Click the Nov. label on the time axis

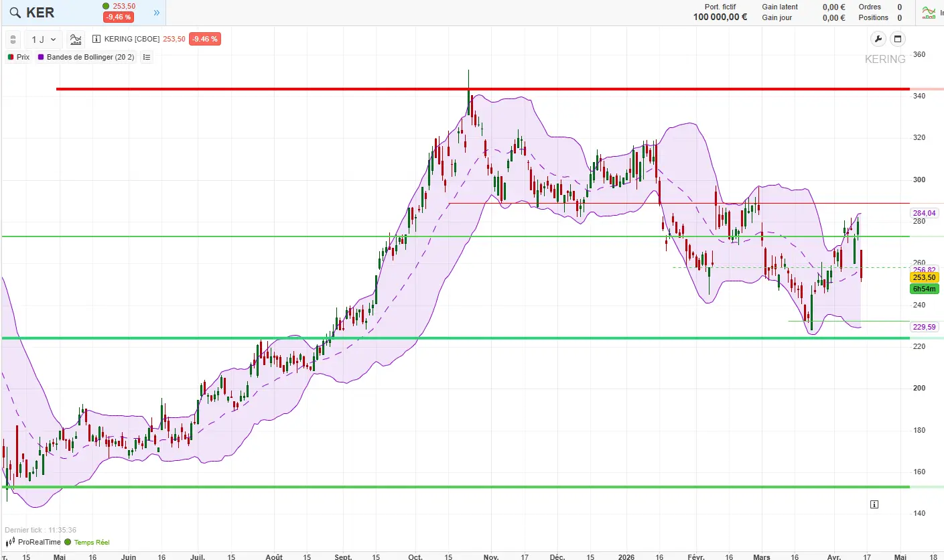coord(491,557)
